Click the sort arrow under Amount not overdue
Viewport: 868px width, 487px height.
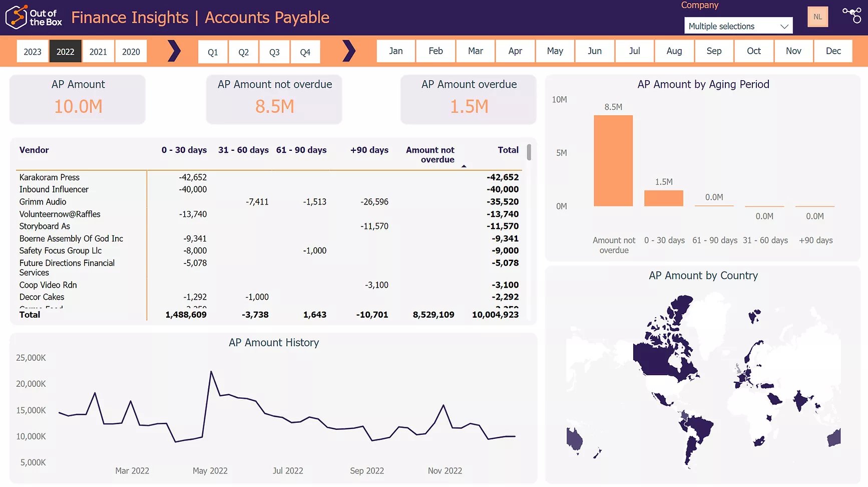(x=464, y=166)
